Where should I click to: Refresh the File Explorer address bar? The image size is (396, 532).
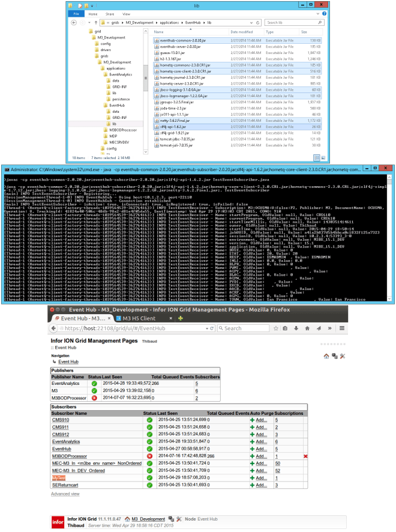click(x=257, y=23)
